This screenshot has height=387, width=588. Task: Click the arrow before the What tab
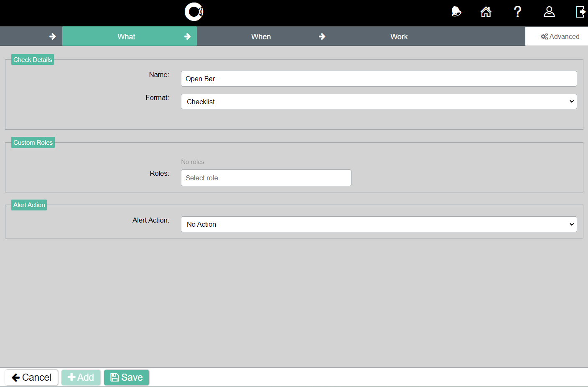pos(53,36)
